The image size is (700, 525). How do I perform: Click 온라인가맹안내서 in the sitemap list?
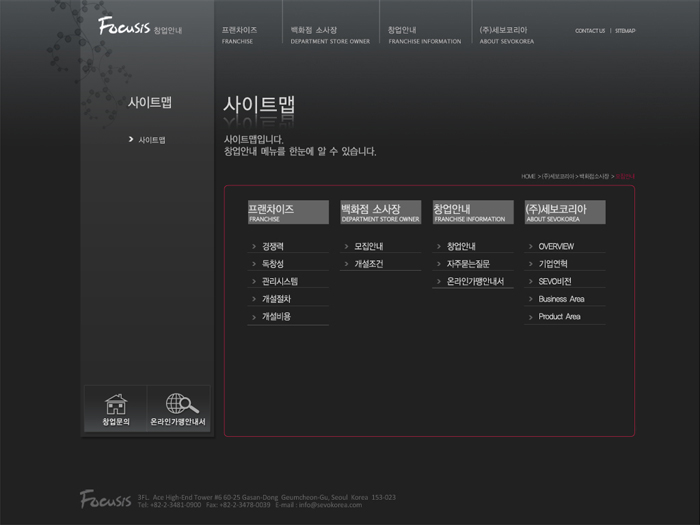coord(475,281)
